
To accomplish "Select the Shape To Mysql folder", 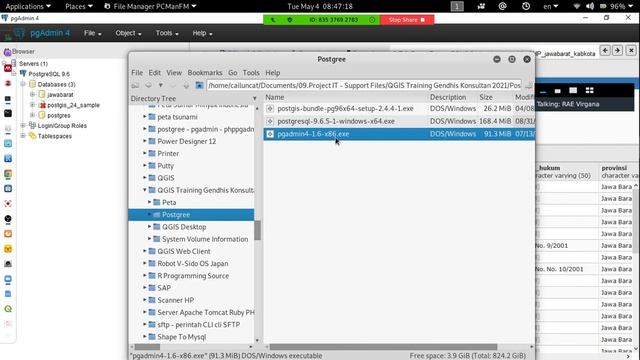I will tap(182, 337).
